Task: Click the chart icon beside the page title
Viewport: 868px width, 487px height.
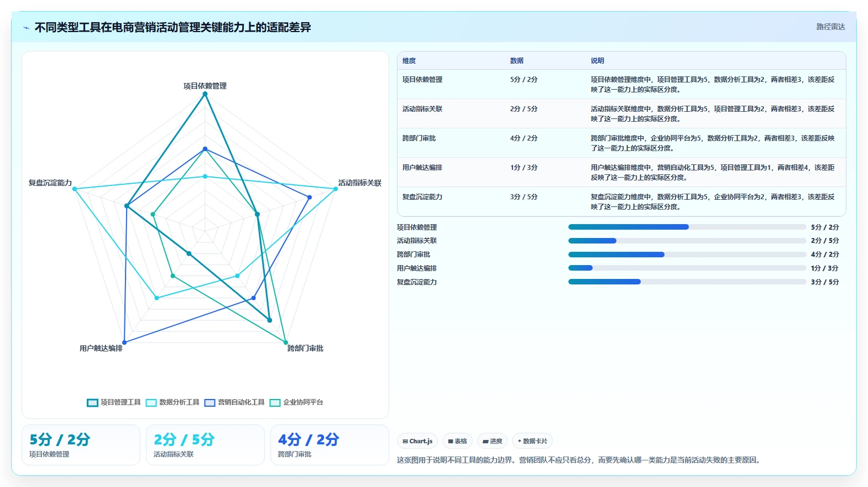Action: pyautogui.click(x=26, y=28)
